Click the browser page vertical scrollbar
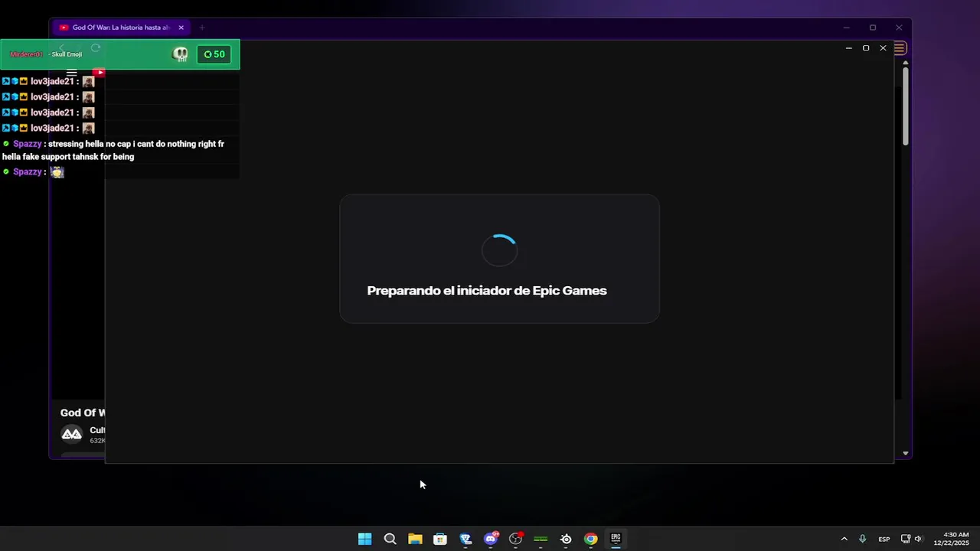This screenshot has height=551, width=980. tap(905, 107)
